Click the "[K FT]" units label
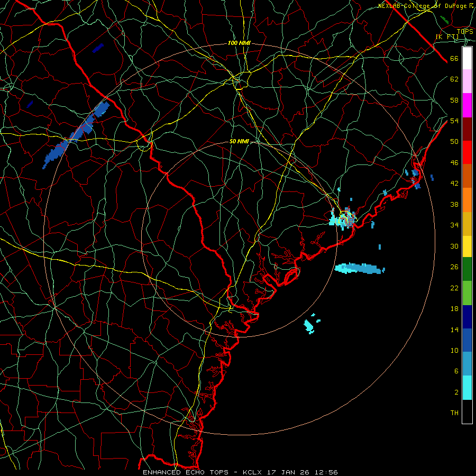 click(x=447, y=36)
